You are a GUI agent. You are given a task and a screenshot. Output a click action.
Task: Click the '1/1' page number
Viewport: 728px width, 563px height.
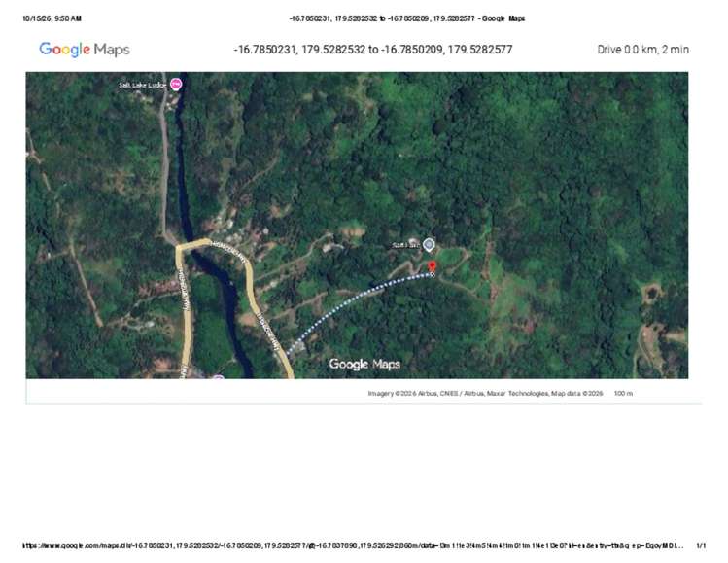(701, 545)
